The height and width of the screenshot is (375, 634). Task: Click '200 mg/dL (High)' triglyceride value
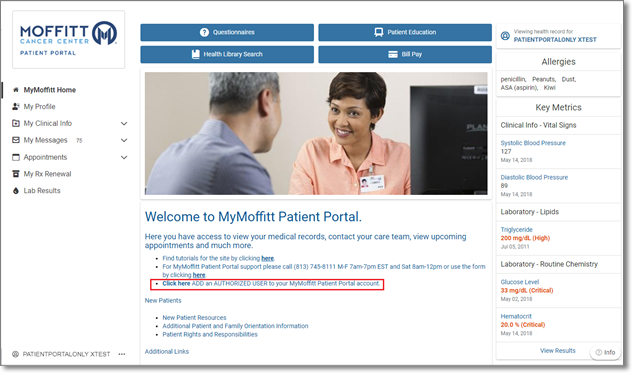pyautogui.click(x=525, y=238)
